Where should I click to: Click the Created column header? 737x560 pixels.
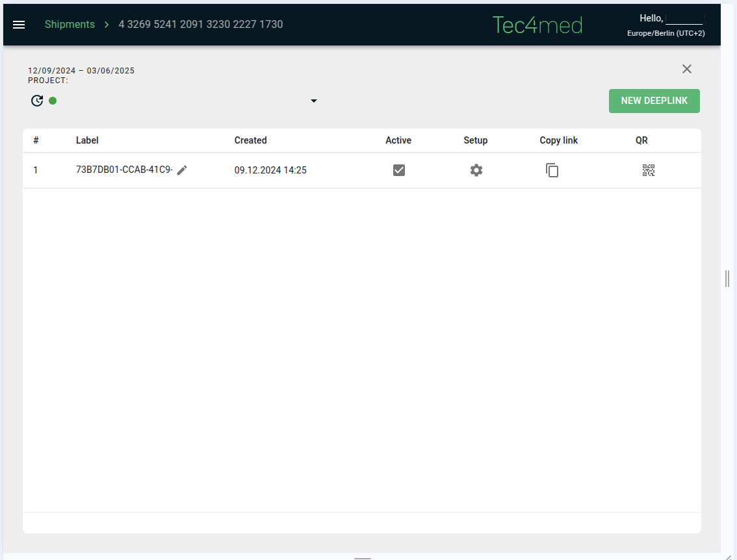tap(250, 140)
